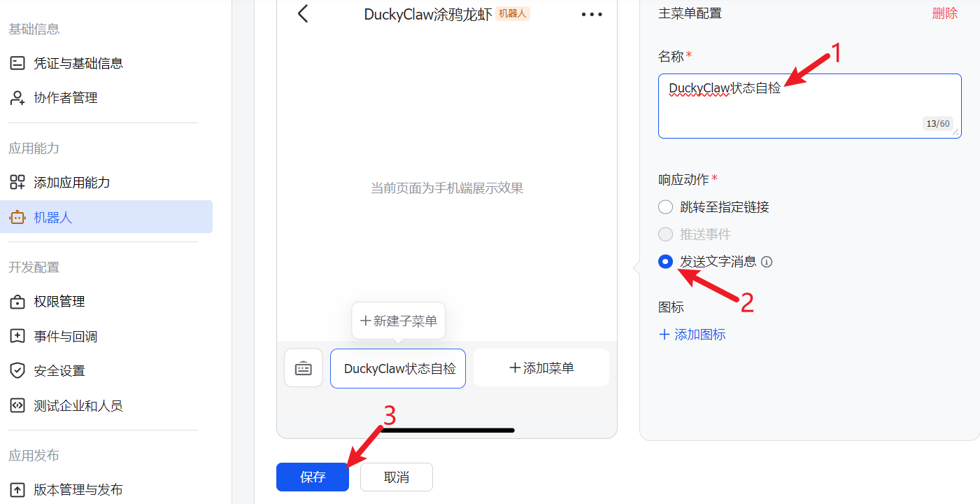This screenshot has height=504, width=980.
Task: Open the three-dot more menu in preview
Action: pyautogui.click(x=592, y=14)
